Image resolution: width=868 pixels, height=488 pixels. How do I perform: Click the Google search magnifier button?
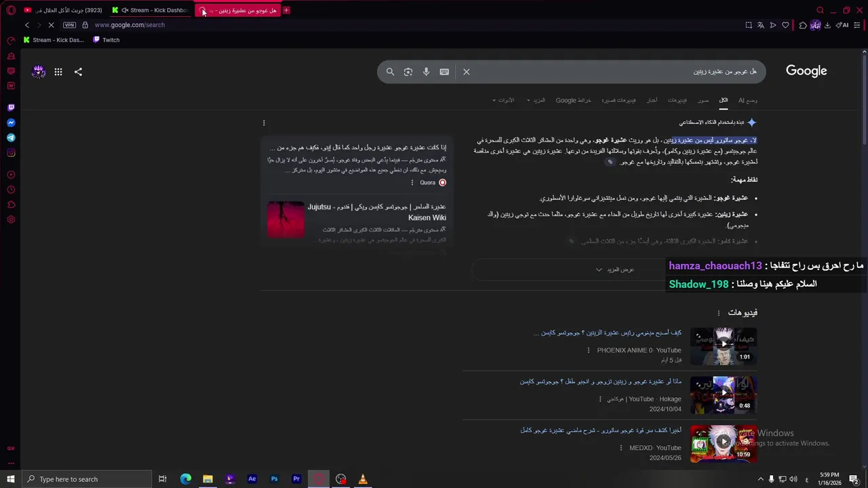click(x=390, y=72)
